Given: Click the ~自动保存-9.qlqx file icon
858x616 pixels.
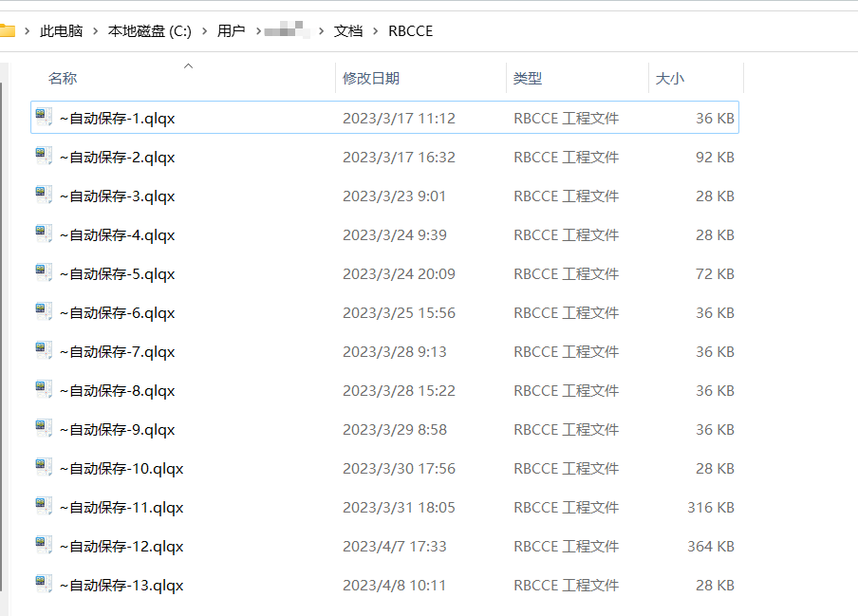Looking at the screenshot, I should pyautogui.click(x=42, y=429).
